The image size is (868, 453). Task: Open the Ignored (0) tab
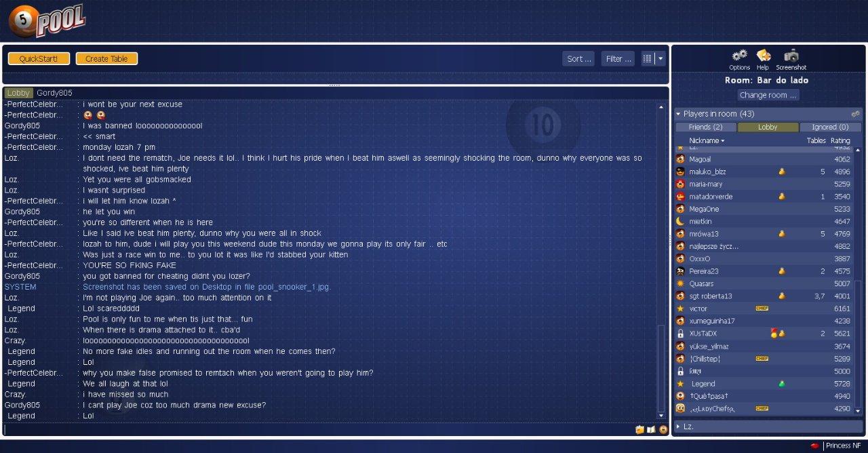(x=829, y=127)
